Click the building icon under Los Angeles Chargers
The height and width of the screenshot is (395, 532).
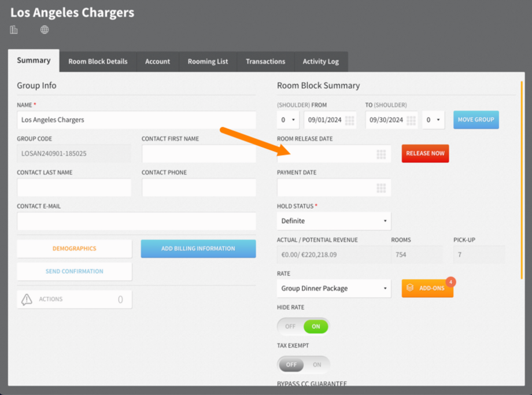13,30
